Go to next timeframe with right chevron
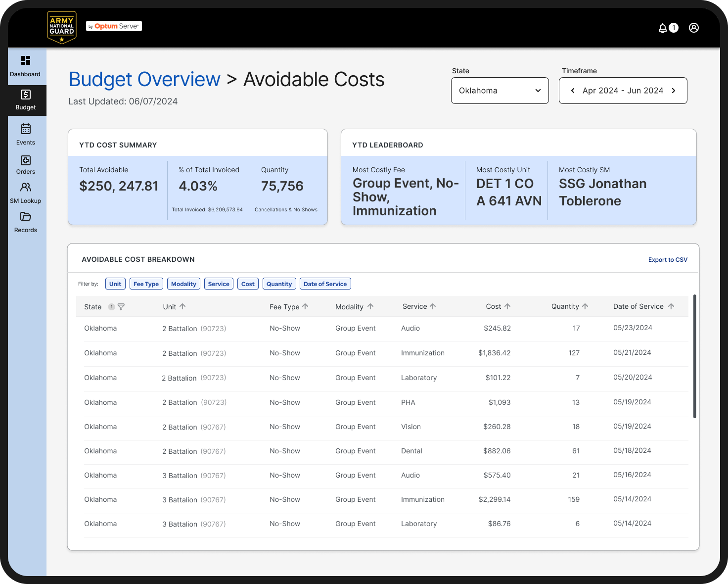Image resolution: width=728 pixels, height=584 pixels. (674, 91)
